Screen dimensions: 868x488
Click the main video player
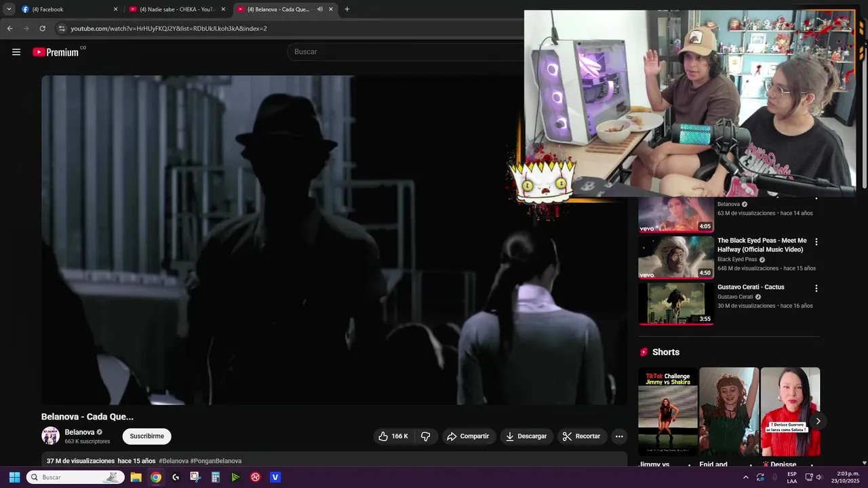[334, 240]
